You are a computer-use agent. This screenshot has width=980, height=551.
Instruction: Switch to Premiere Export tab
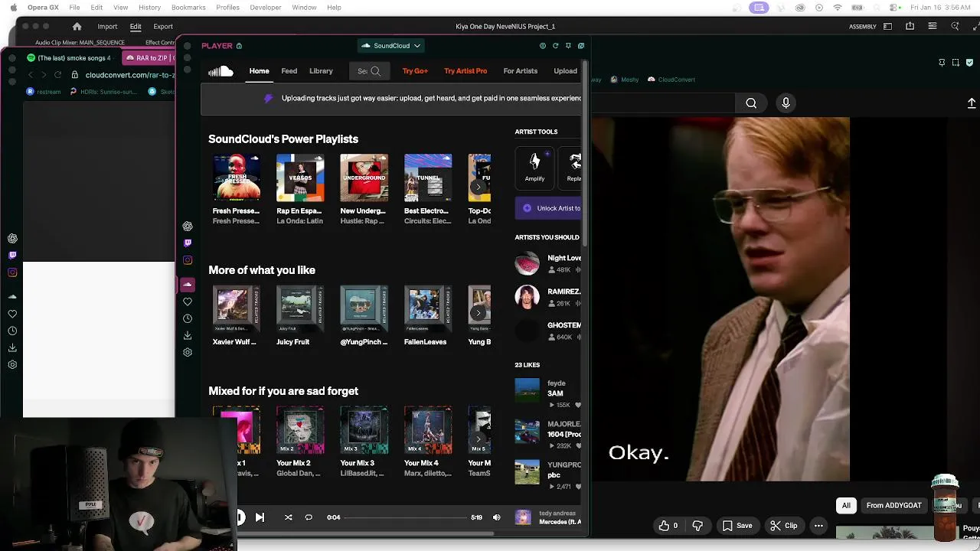163,27
